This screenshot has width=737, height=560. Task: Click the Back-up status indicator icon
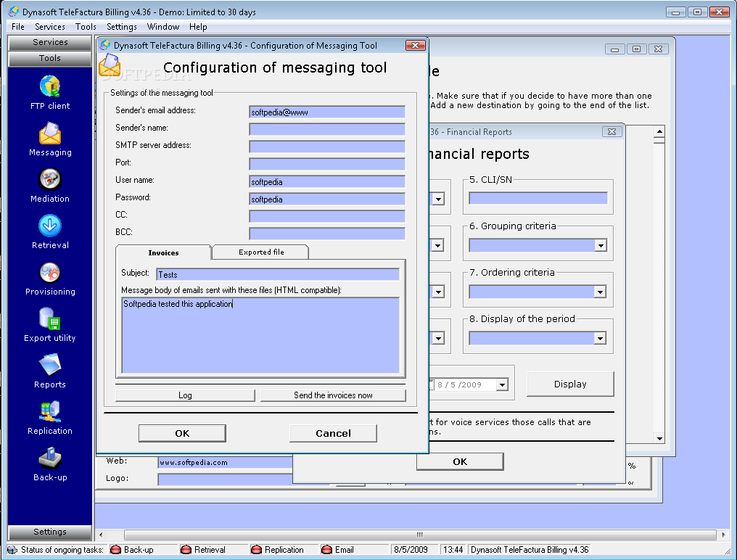point(115,550)
